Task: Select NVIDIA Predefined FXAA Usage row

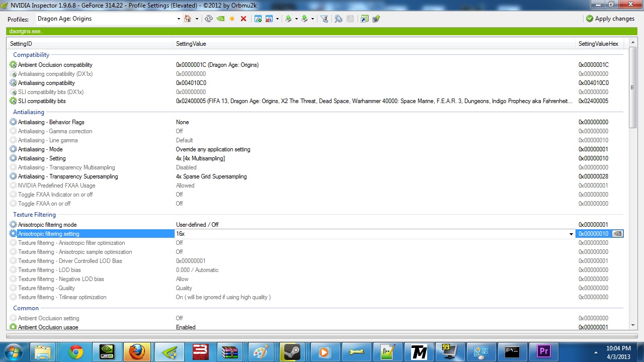Action: pos(316,186)
